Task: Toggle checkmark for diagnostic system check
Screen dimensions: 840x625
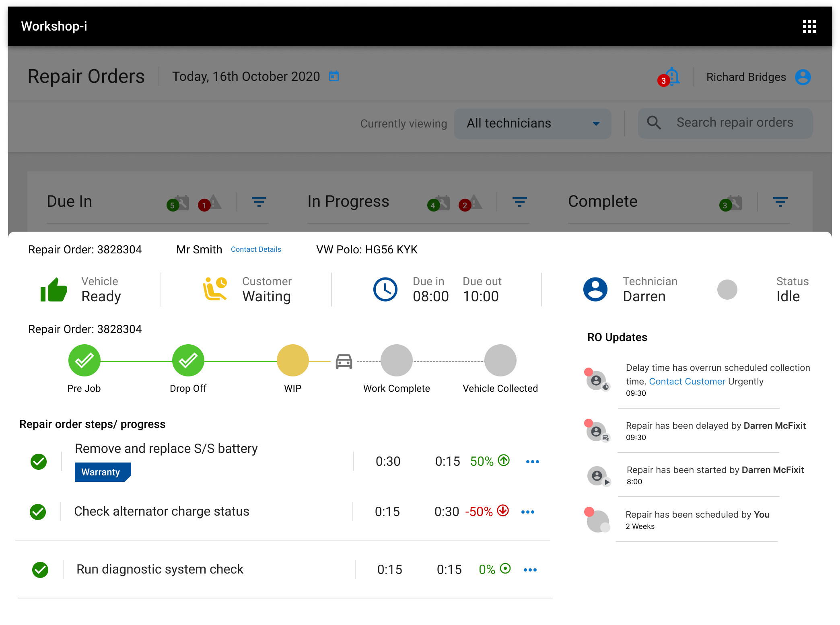Action: click(40, 569)
